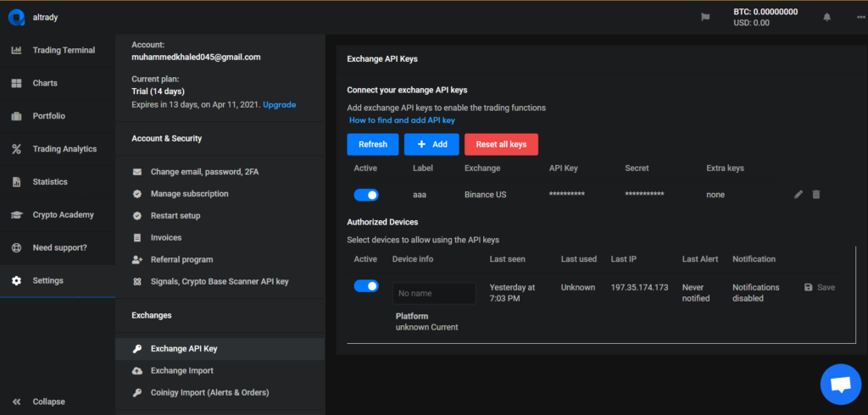Click the Need support lifebuoy icon

[16, 248]
